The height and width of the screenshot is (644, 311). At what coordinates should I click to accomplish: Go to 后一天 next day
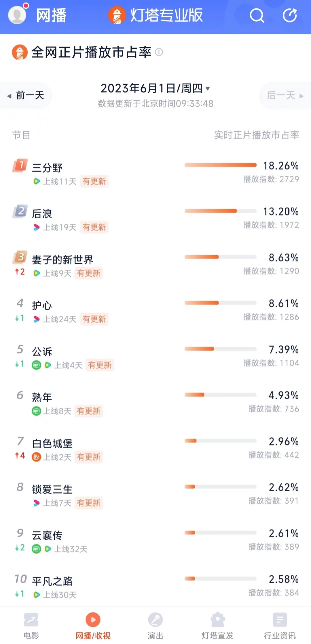tap(285, 95)
